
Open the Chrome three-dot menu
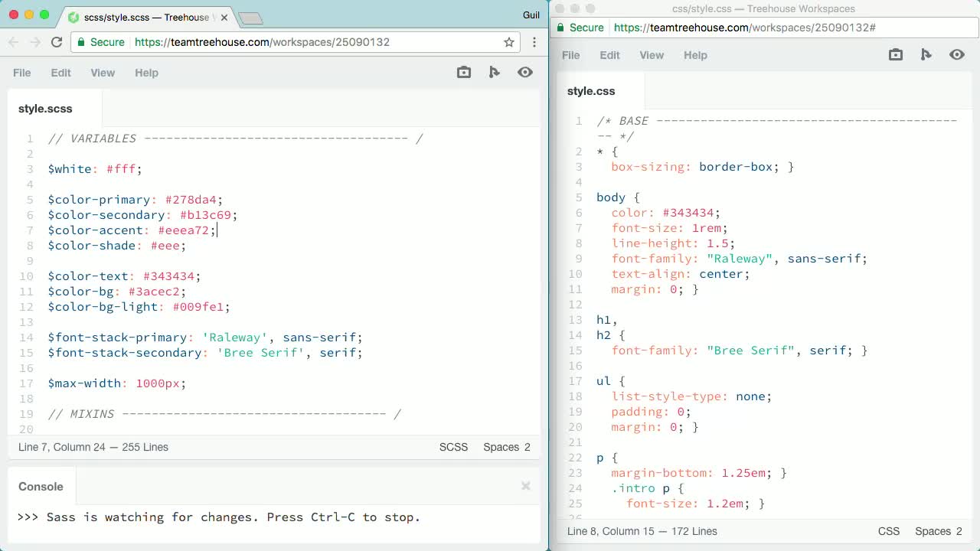click(x=534, y=42)
